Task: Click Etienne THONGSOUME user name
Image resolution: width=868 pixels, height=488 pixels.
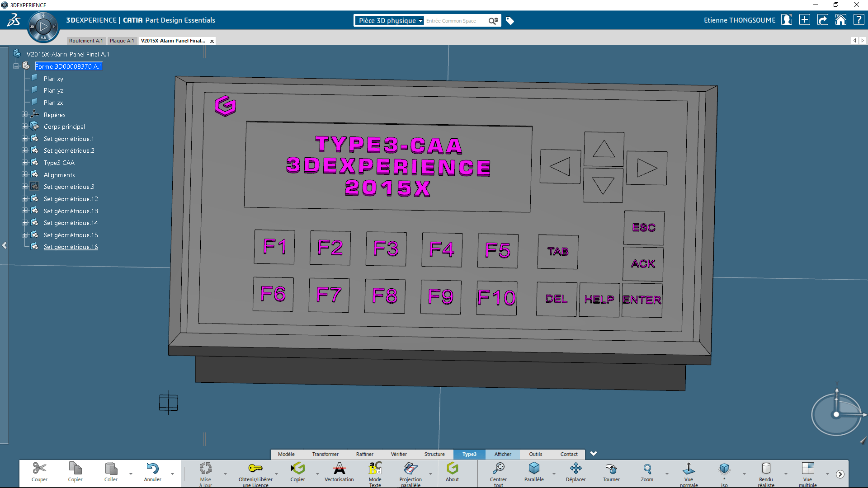Action: point(740,20)
